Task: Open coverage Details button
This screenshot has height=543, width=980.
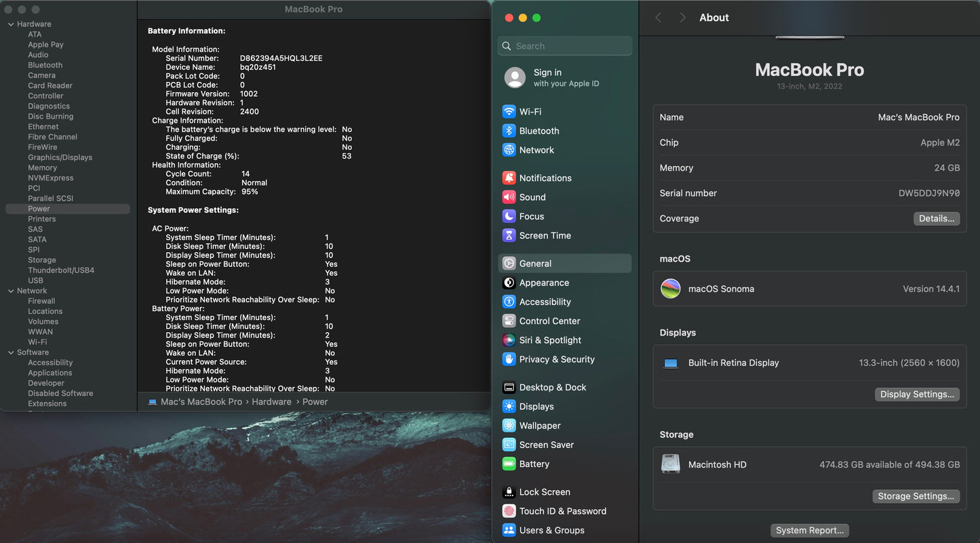Action: tap(937, 218)
